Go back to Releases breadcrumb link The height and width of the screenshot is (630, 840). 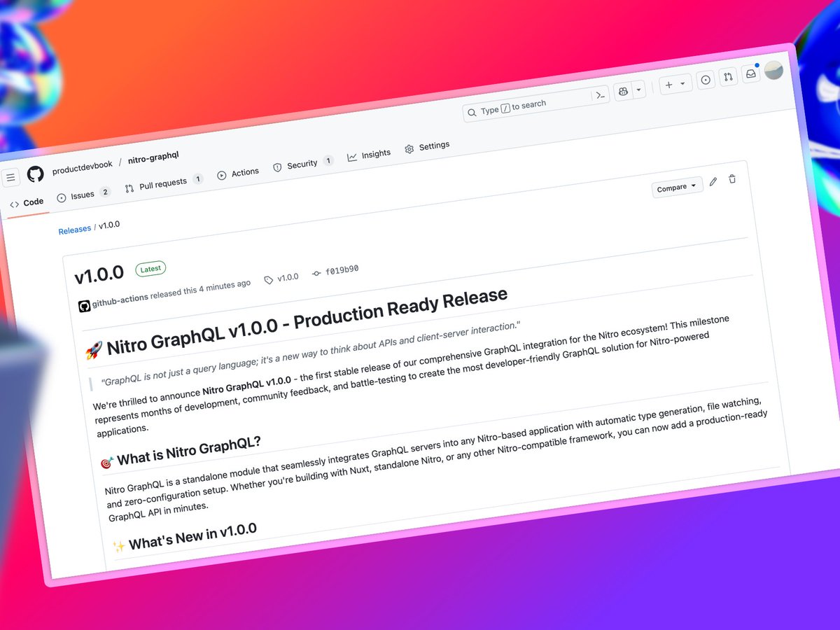[74, 230]
